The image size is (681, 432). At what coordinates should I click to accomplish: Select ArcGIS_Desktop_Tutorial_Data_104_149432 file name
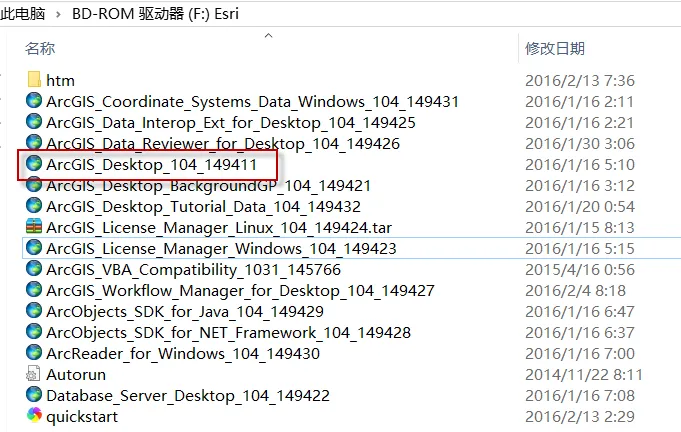[203, 207]
